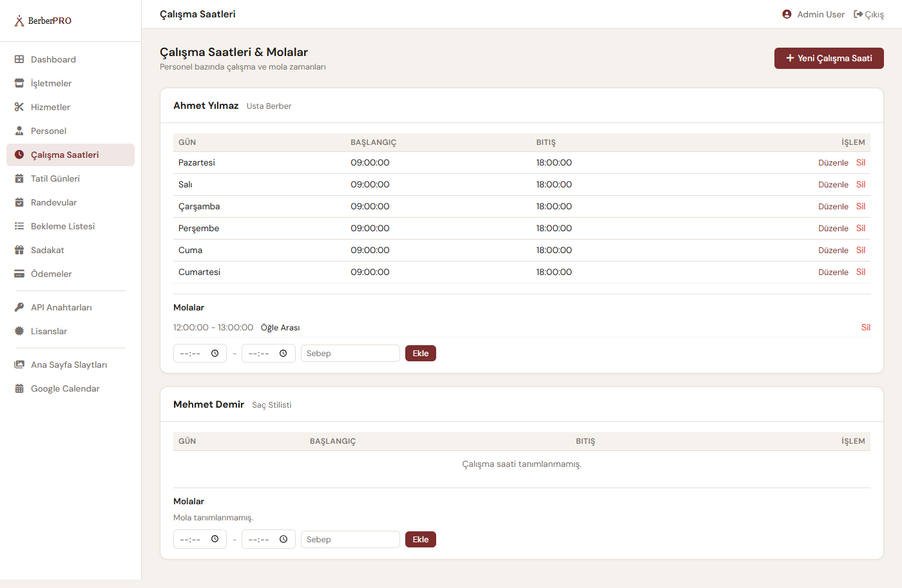This screenshot has height=588, width=902.
Task: Delete the Öğle Arası break
Action: [866, 328]
